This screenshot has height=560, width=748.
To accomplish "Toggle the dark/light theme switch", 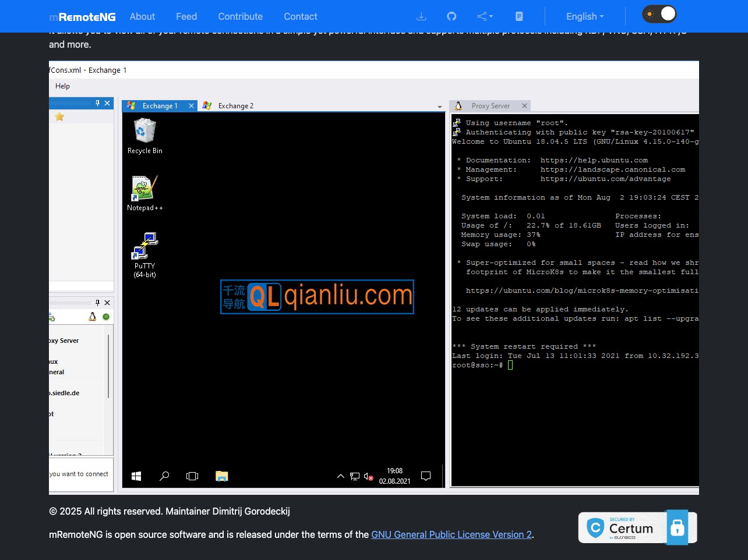I will coord(659,15).
